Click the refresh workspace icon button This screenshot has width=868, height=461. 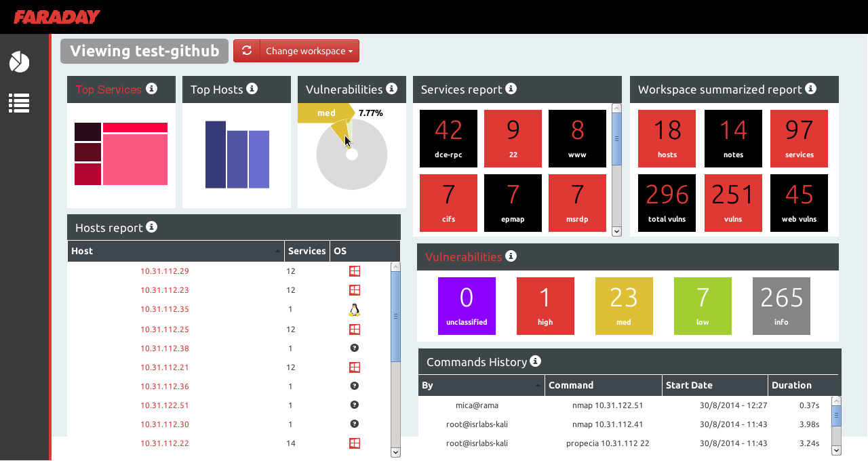tap(247, 51)
